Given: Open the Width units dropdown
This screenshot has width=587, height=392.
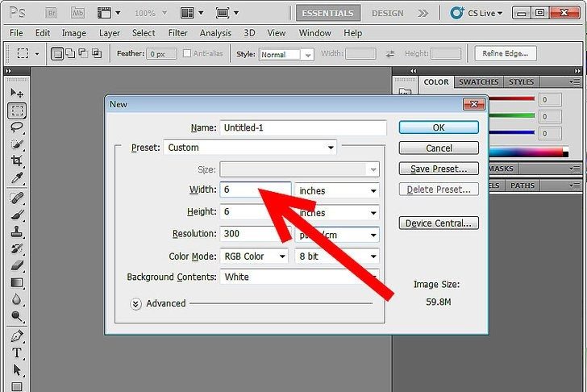Looking at the screenshot, I should tap(337, 191).
